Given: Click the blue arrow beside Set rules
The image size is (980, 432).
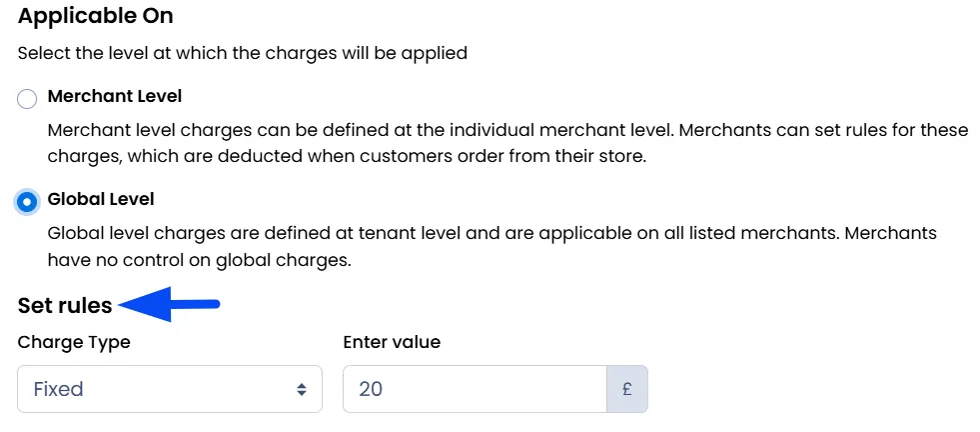Looking at the screenshot, I should click(169, 304).
